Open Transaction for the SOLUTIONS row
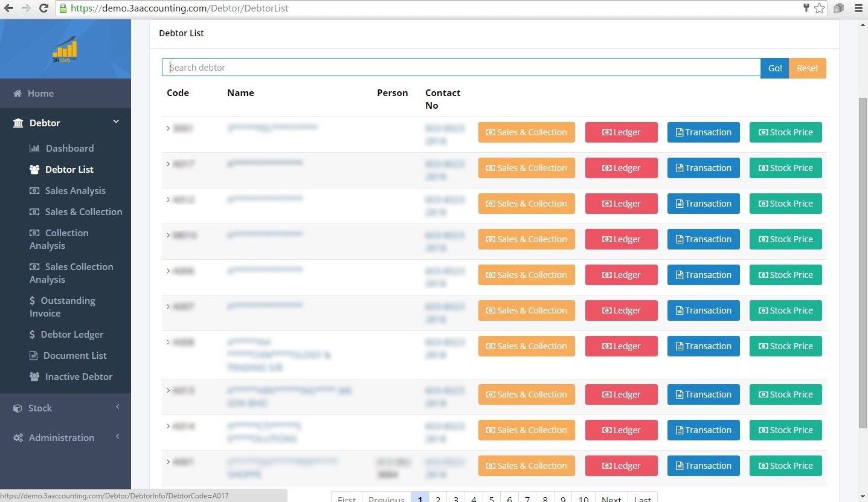868x502 pixels. (x=704, y=430)
